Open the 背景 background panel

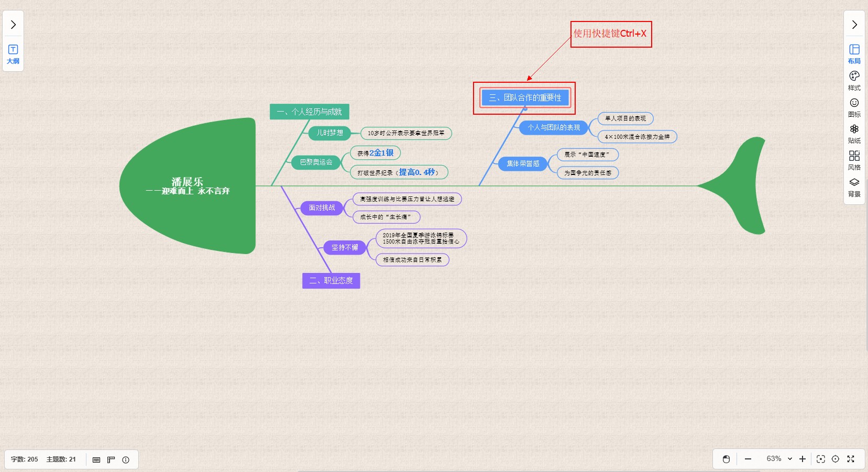854,187
